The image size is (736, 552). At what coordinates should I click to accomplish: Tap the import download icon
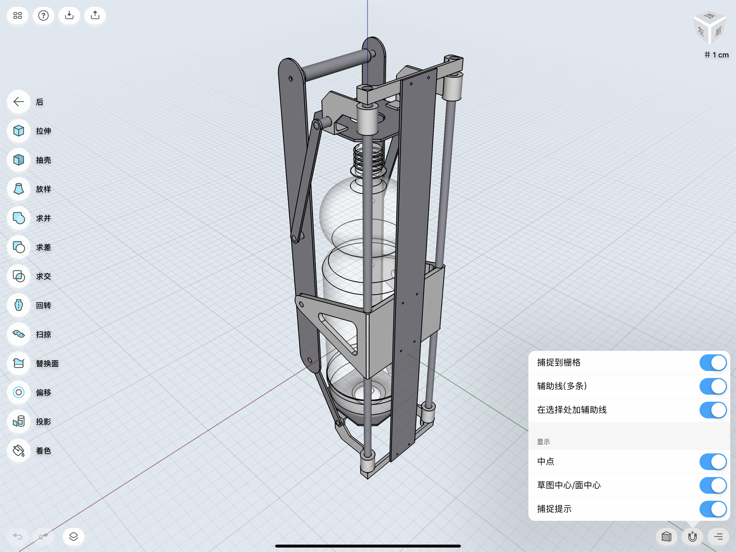tap(69, 15)
